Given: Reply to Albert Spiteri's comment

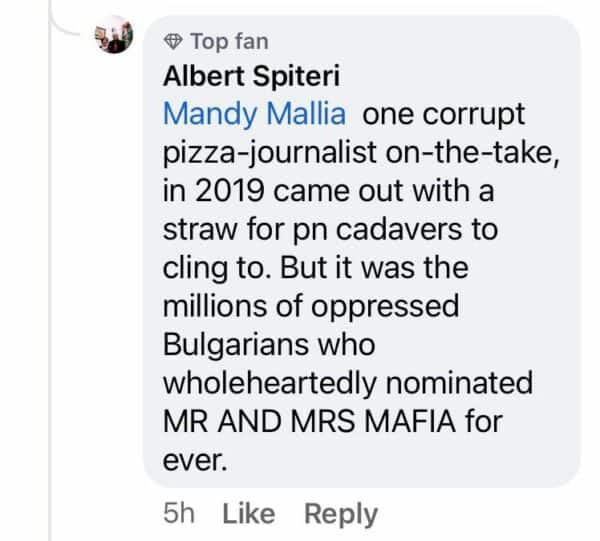Looking at the screenshot, I should click(341, 514).
